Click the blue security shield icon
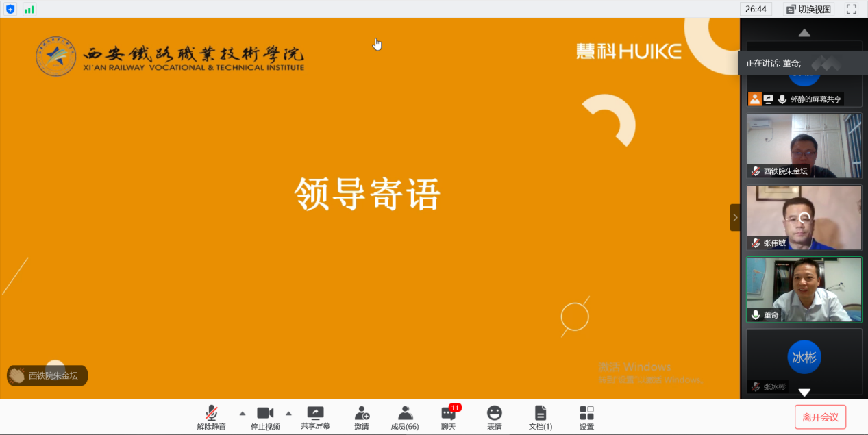 [10, 9]
